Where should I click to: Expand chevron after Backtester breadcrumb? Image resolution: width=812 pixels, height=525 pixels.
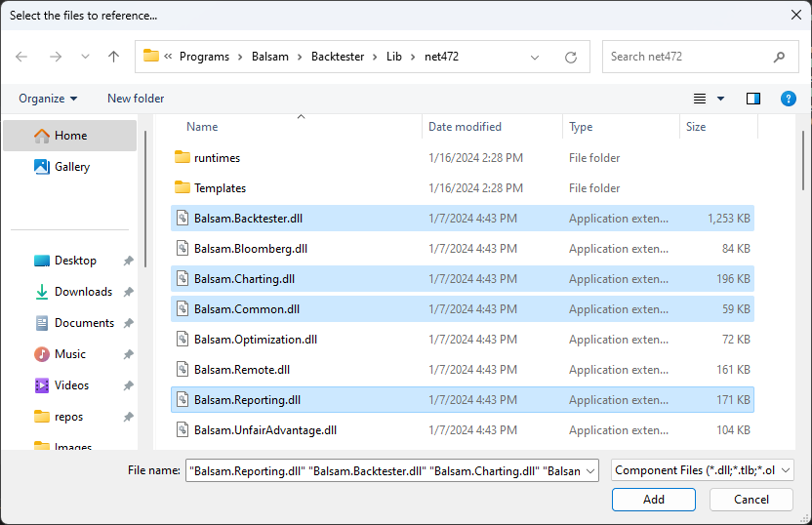coord(375,57)
